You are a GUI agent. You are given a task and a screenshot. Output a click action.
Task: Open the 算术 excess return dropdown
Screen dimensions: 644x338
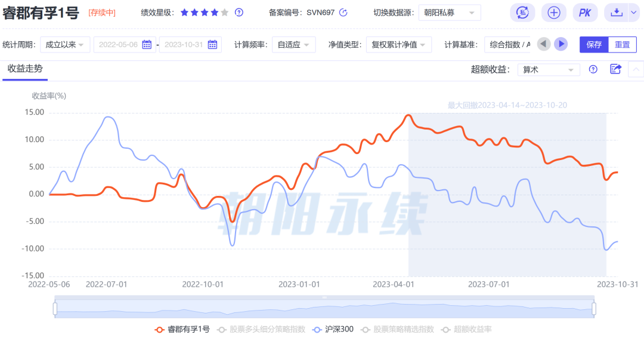(549, 69)
